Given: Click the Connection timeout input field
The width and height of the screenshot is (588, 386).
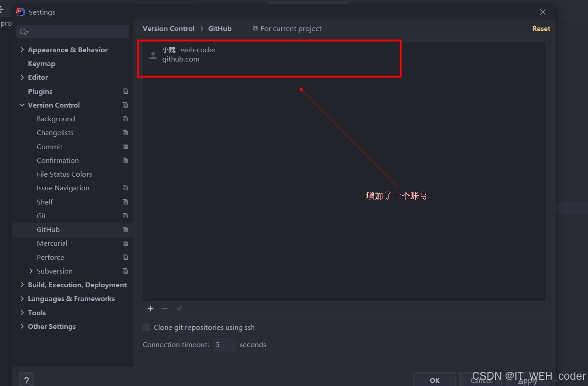Looking at the screenshot, I should [224, 344].
